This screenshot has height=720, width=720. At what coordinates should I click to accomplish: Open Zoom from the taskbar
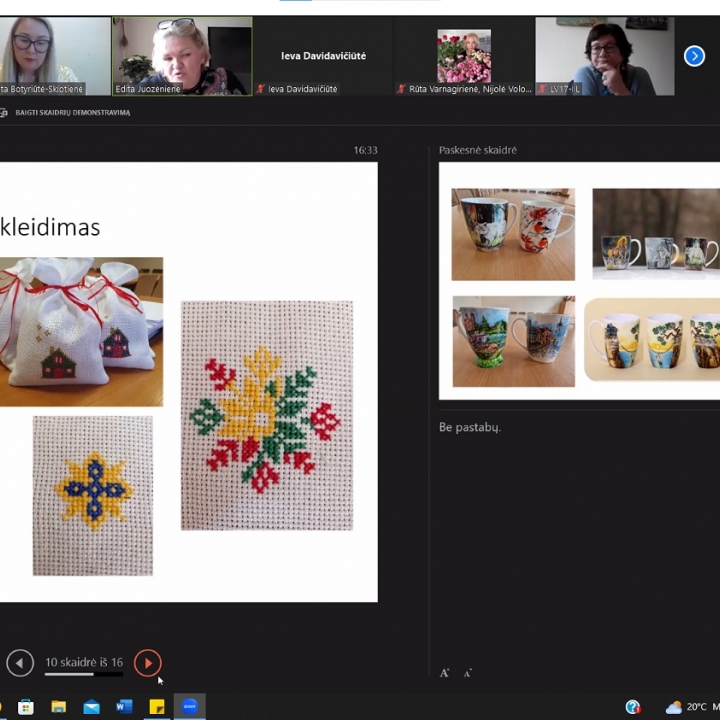[189, 707]
